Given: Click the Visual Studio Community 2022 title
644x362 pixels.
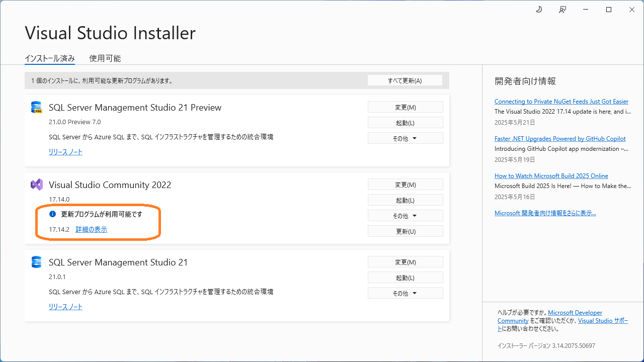Looking at the screenshot, I should pos(110,185).
